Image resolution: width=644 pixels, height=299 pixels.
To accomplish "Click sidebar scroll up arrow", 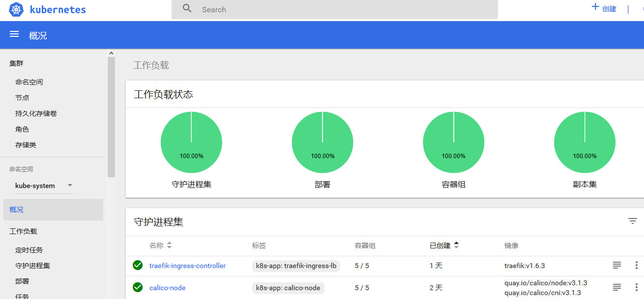I will pyautogui.click(x=111, y=53).
